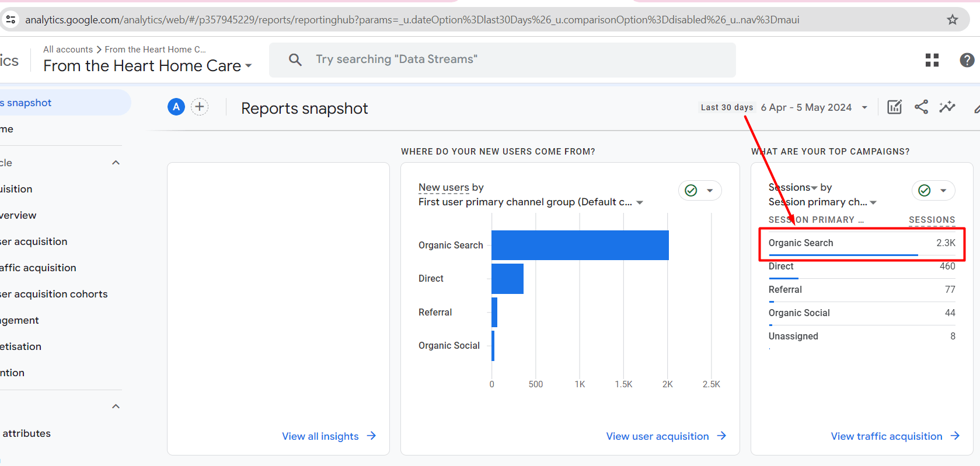
Task: Click the View traffic acquisition link
Action: click(887, 436)
